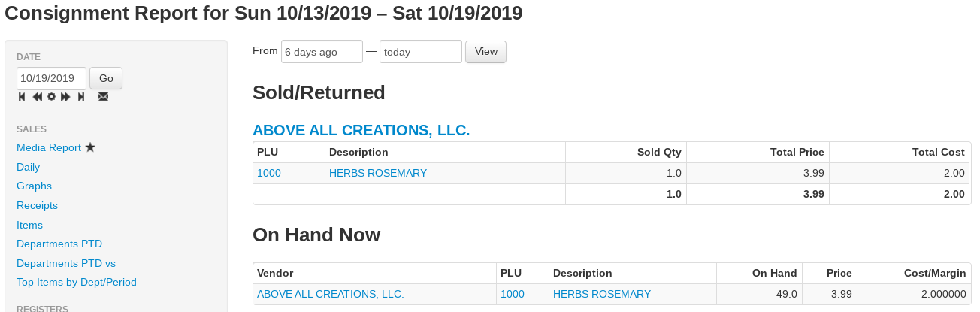Click the skip-to-first date icon
Viewport: 980px width, 312px height.
tap(22, 97)
